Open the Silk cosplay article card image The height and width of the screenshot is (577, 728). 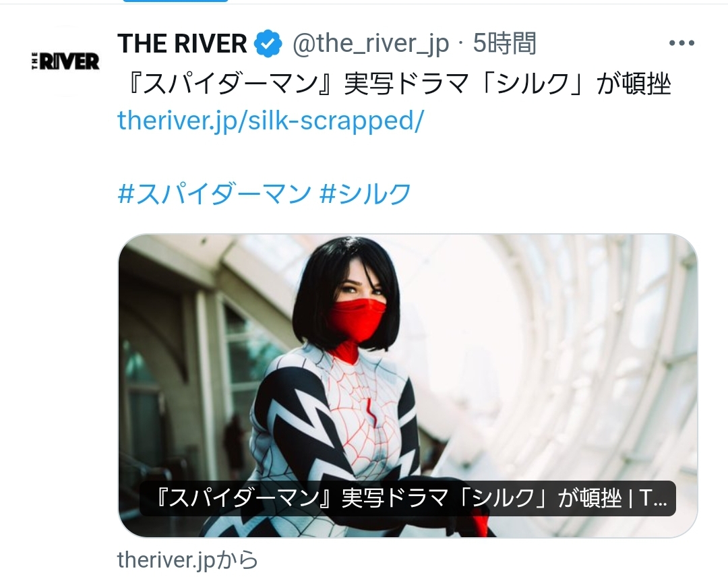tap(408, 386)
